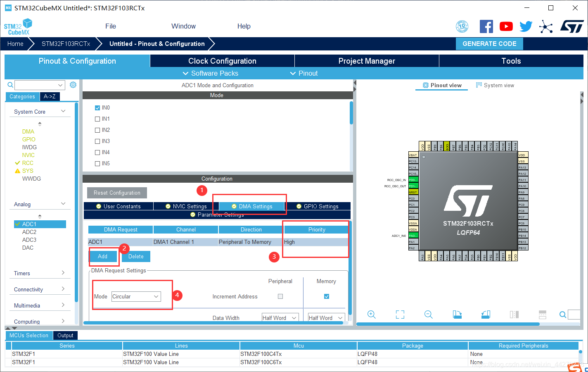Toggle the IN0 channel checkbox
This screenshot has height=372, width=588.
click(x=97, y=108)
